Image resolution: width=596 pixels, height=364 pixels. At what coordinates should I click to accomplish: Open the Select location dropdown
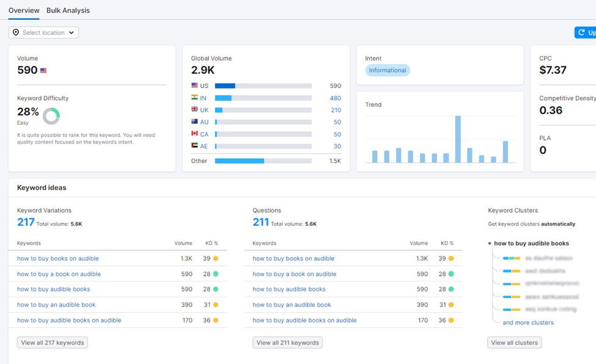tap(44, 33)
